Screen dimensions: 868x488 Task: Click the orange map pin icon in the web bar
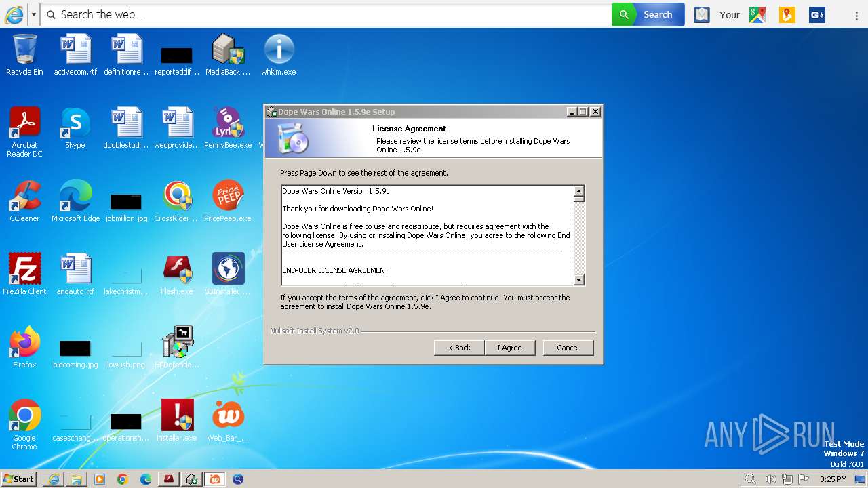[787, 14]
